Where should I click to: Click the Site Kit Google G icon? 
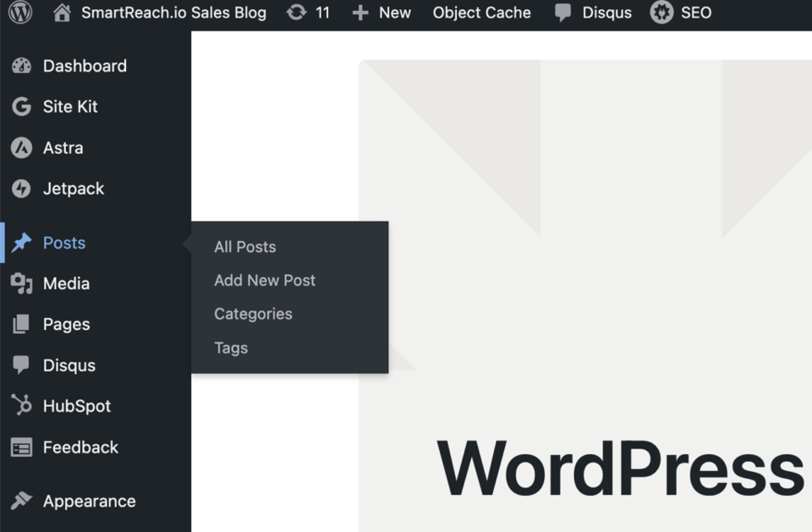coord(21,107)
